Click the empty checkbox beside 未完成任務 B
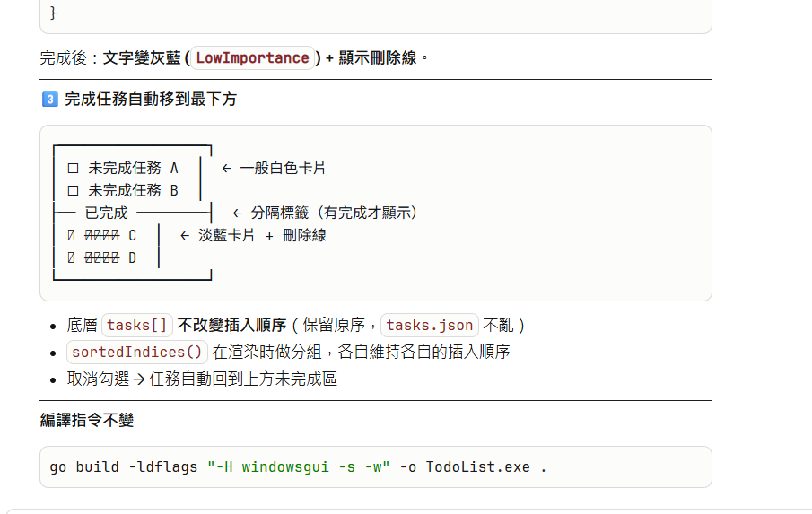Image resolution: width=812 pixels, height=514 pixels. [73, 190]
